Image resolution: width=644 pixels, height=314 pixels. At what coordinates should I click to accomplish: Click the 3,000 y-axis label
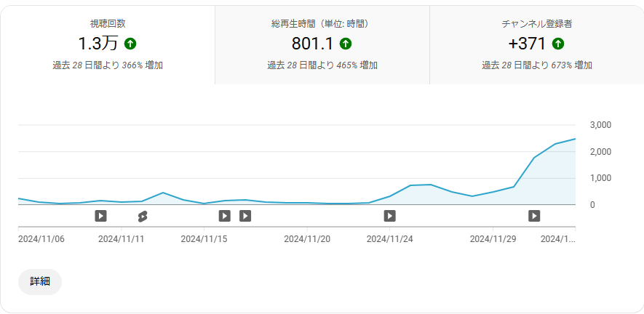coord(600,125)
